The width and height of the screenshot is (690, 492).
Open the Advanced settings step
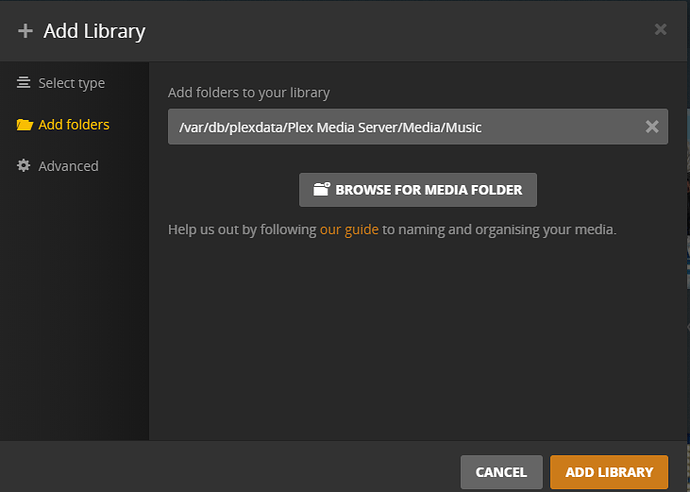point(58,166)
